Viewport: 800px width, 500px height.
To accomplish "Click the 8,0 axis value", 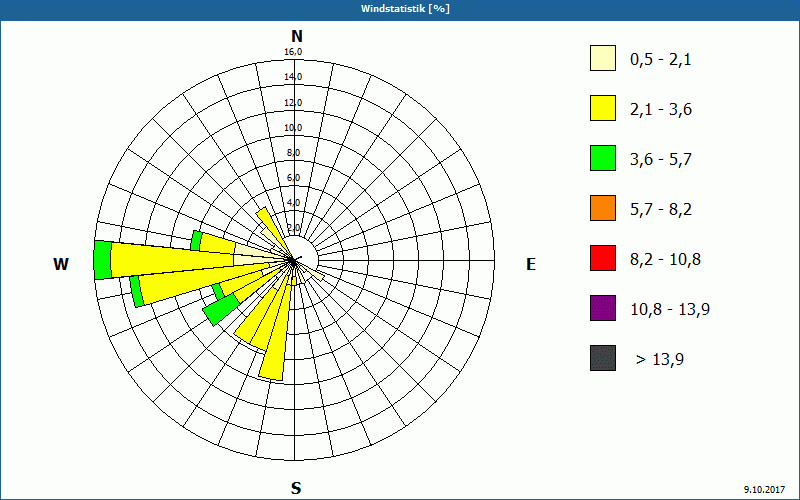I will click(294, 153).
